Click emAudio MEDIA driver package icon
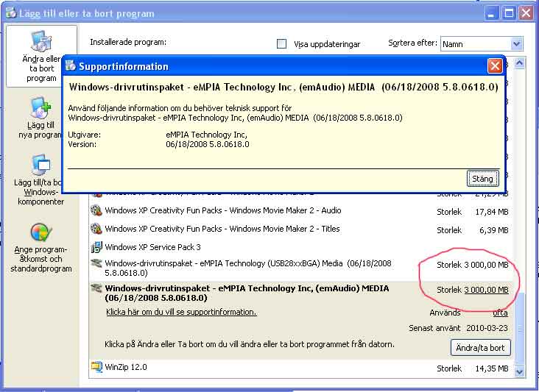 pos(96,288)
